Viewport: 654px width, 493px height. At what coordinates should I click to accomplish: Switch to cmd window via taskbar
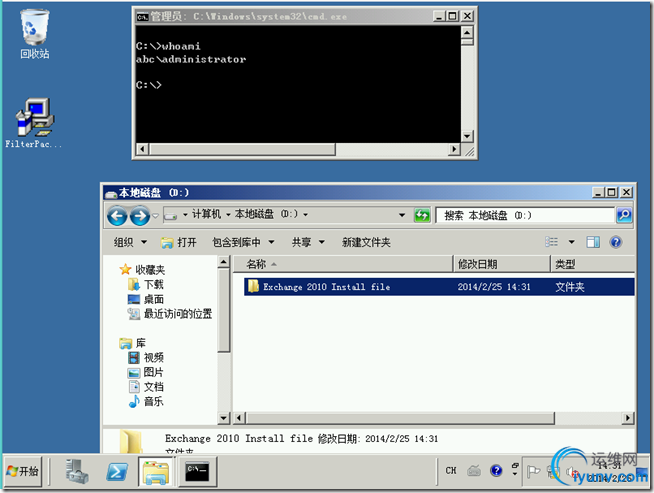pos(197,472)
